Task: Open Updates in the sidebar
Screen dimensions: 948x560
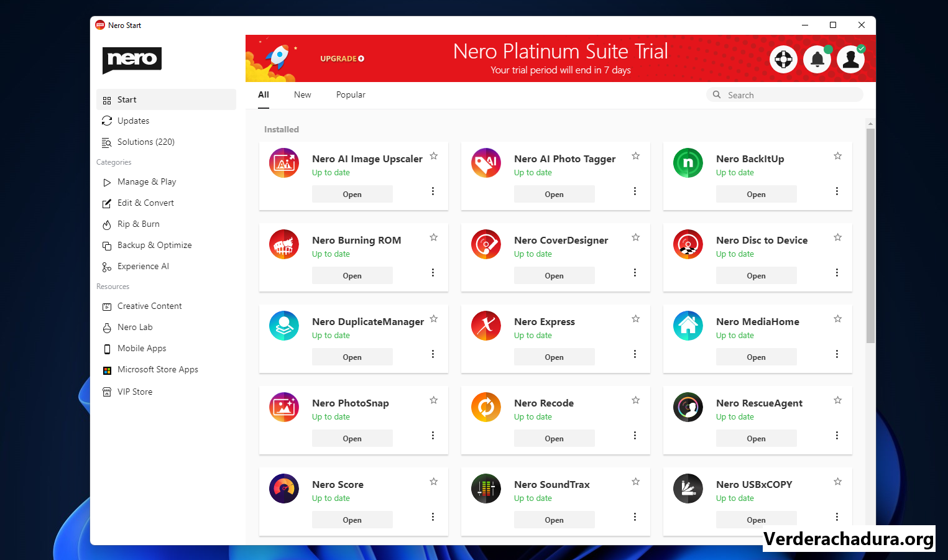Action: tap(166, 121)
